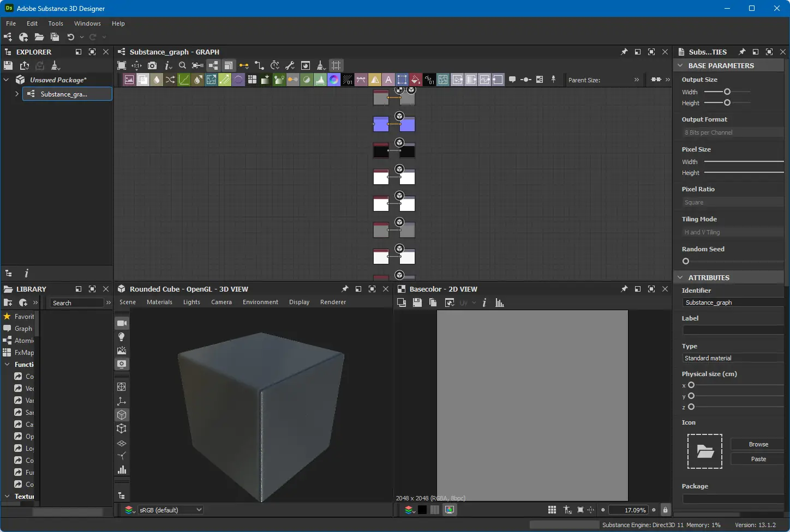Viewport: 790px width, 532px height.
Task: Collapse the BASE PARAMETERS section
Action: pos(680,65)
